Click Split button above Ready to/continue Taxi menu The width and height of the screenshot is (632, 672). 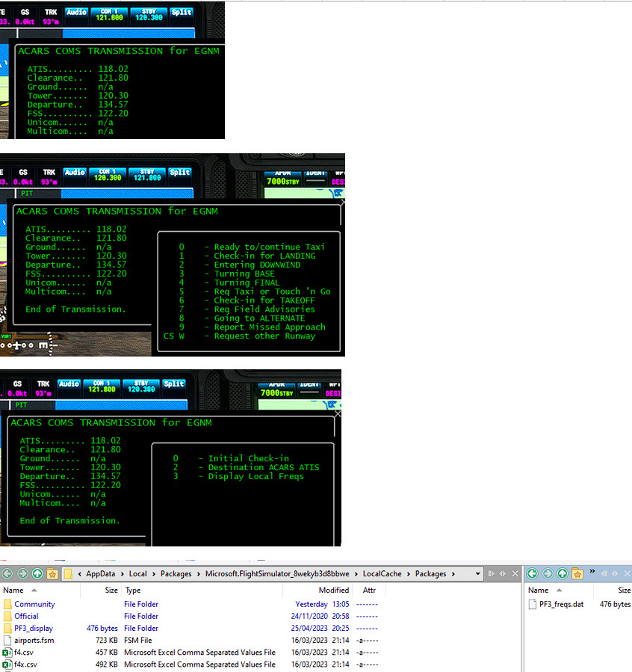(179, 172)
